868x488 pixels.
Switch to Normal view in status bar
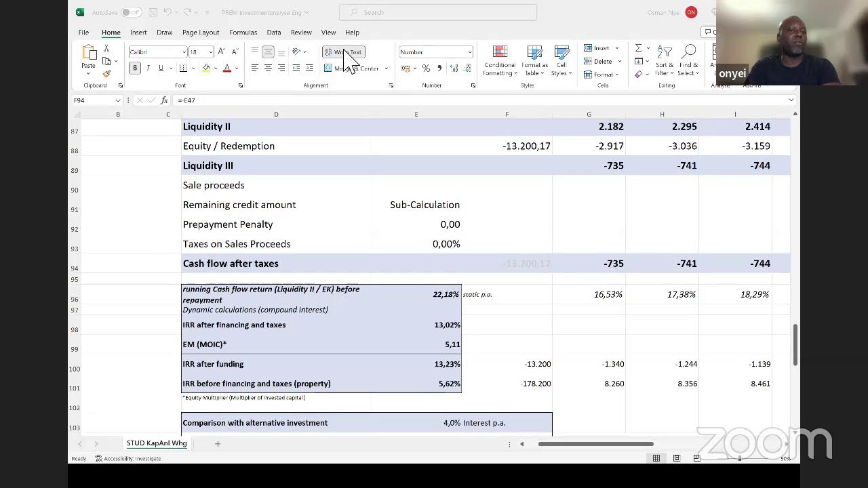pos(656,458)
